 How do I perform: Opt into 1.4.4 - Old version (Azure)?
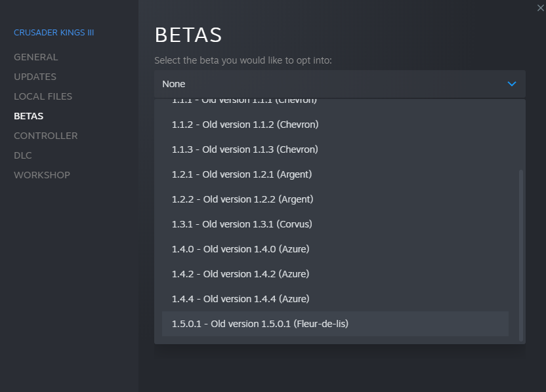pyautogui.click(x=335, y=299)
